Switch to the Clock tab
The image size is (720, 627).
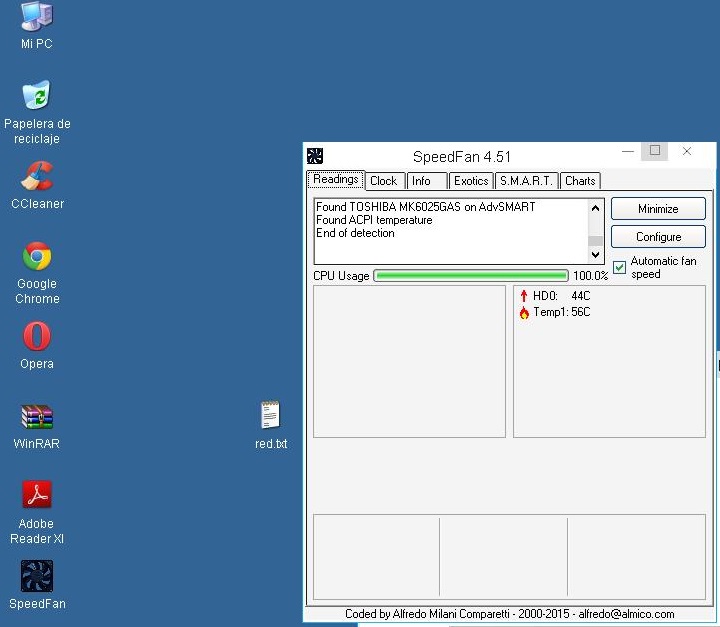384,181
